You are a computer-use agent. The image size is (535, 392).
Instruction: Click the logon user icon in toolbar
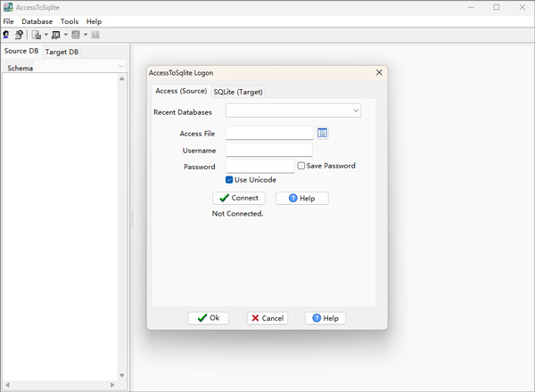pyautogui.click(x=6, y=35)
